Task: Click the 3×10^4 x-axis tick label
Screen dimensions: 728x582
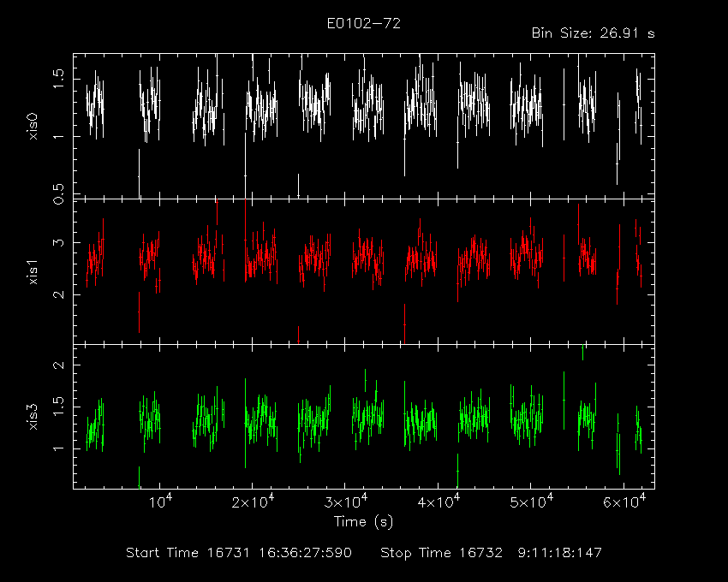Action: pyautogui.click(x=345, y=502)
